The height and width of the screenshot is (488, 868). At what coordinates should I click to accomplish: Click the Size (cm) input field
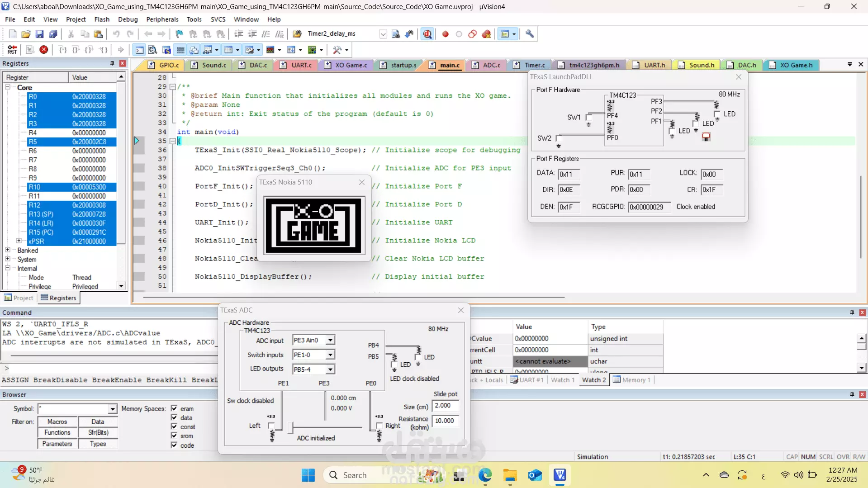[445, 406]
